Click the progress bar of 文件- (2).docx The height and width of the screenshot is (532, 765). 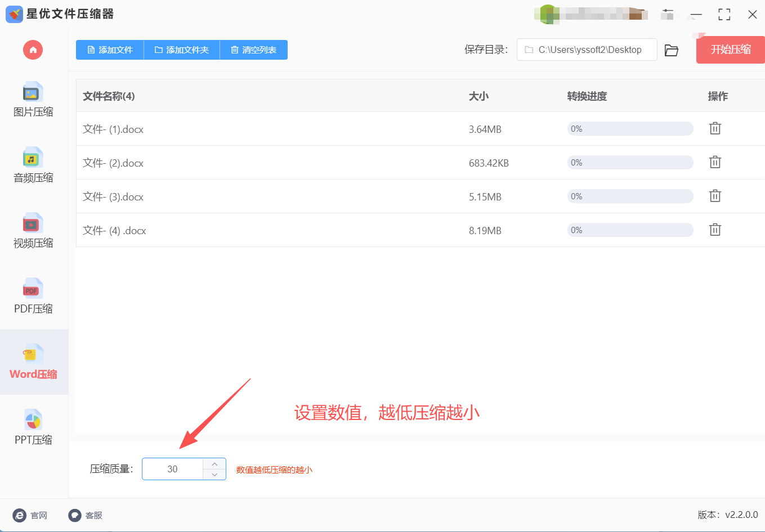(x=630, y=163)
